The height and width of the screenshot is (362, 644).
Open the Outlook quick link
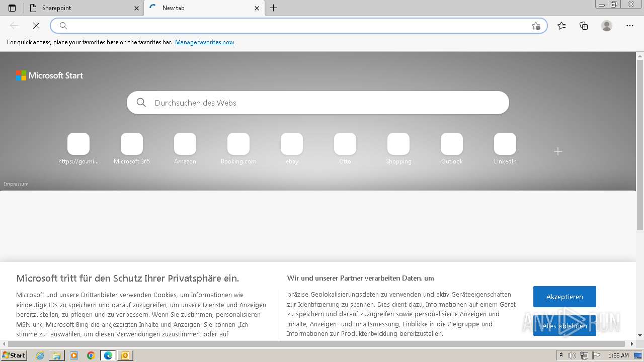click(x=452, y=149)
